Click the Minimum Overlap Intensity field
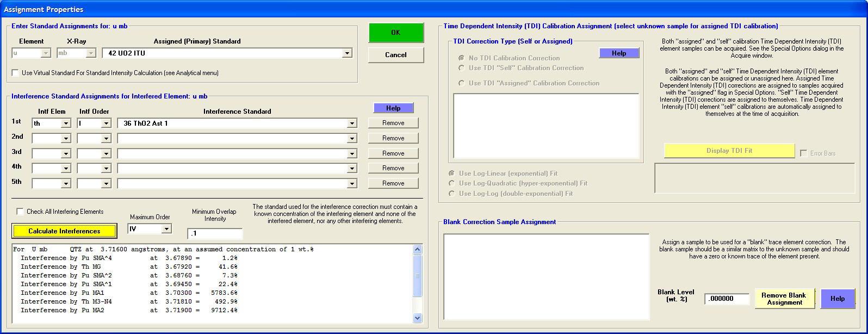 pyautogui.click(x=215, y=233)
